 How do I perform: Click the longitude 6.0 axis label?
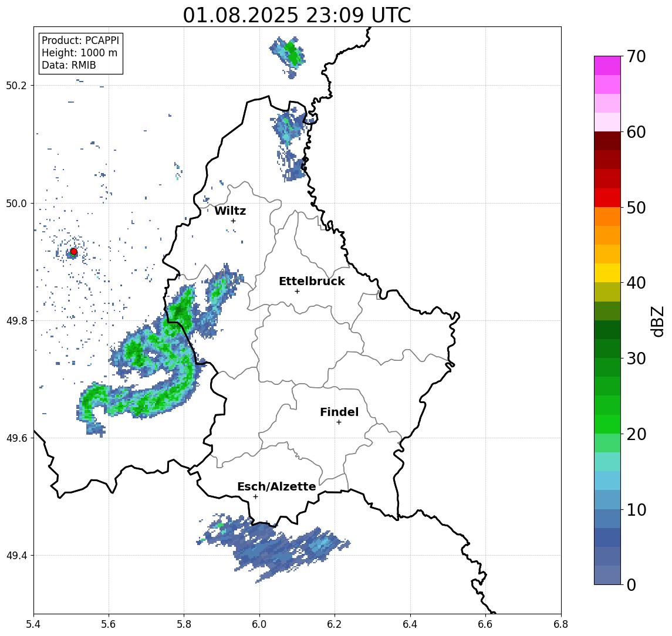pyautogui.click(x=260, y=624)
